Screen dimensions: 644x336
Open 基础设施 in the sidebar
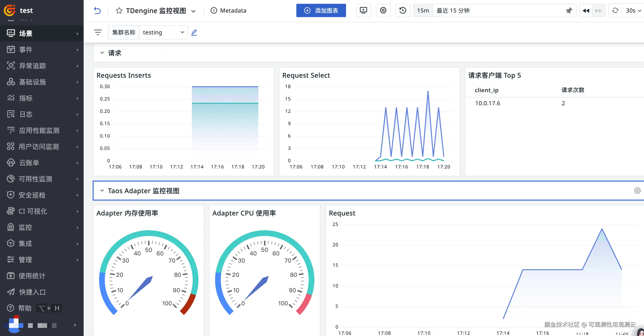42,82
